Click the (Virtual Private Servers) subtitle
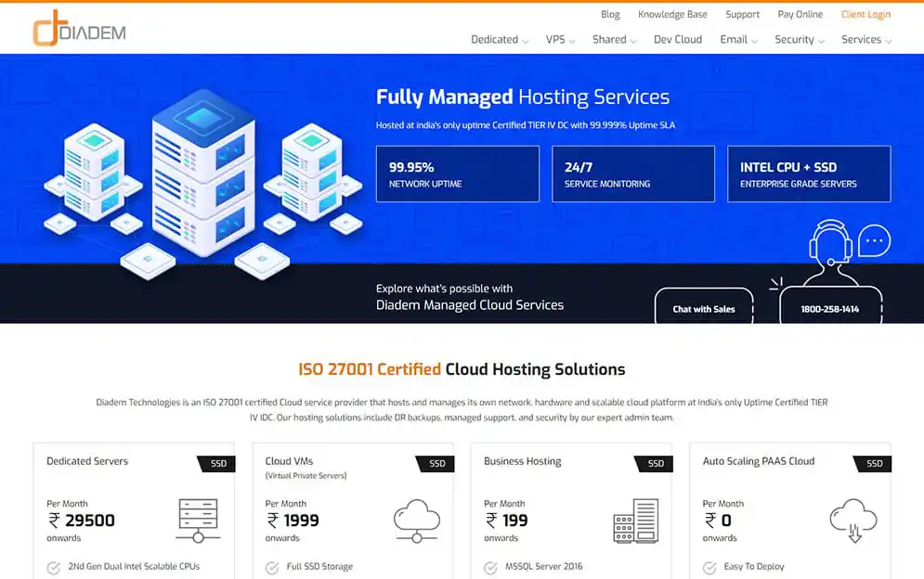The width and height of the screenshot is (924, 579). (306, 476)
